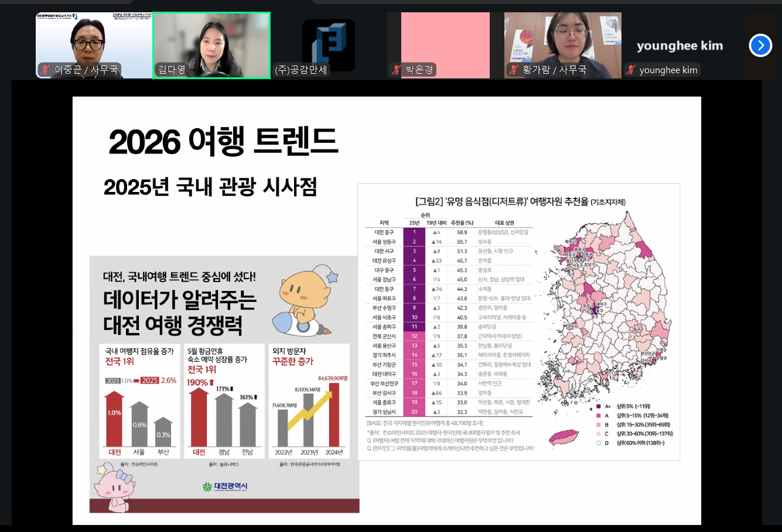782x532 pixels.
Task: Click the 김다영 name label
Action: [x=172, y=70]
